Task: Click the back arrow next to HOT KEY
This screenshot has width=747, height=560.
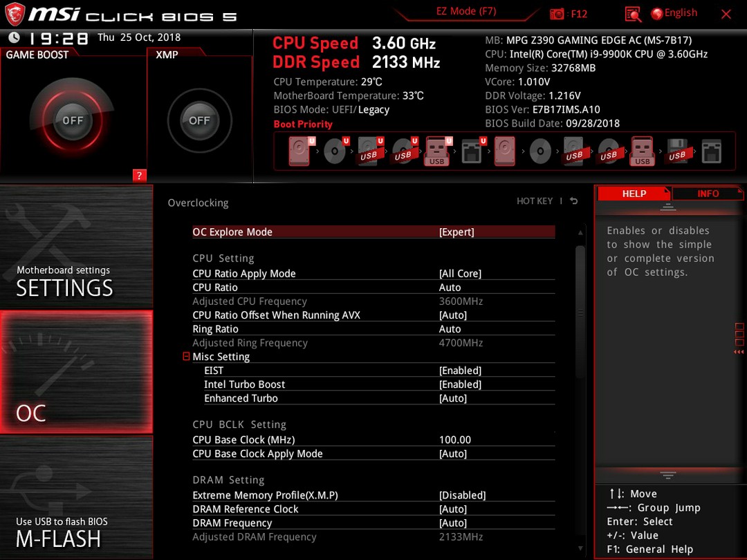Action: (574, 201)
